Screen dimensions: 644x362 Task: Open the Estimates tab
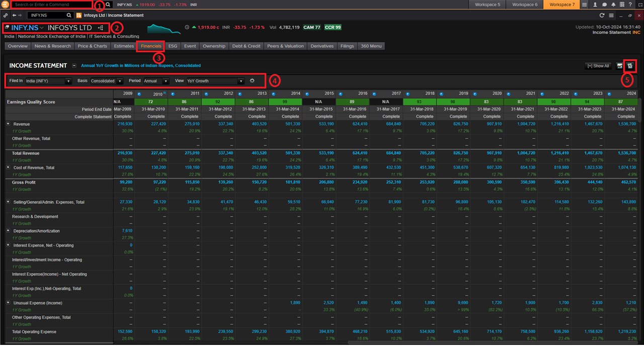pyautogui.click(x=124, y=46)
